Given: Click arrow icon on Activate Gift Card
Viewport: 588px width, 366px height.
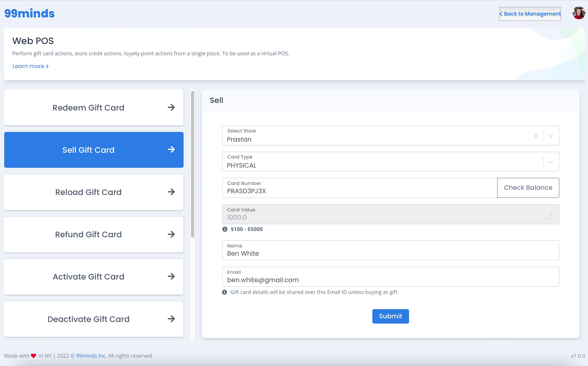Looking at the screenshot, I should tap(171, 277).
